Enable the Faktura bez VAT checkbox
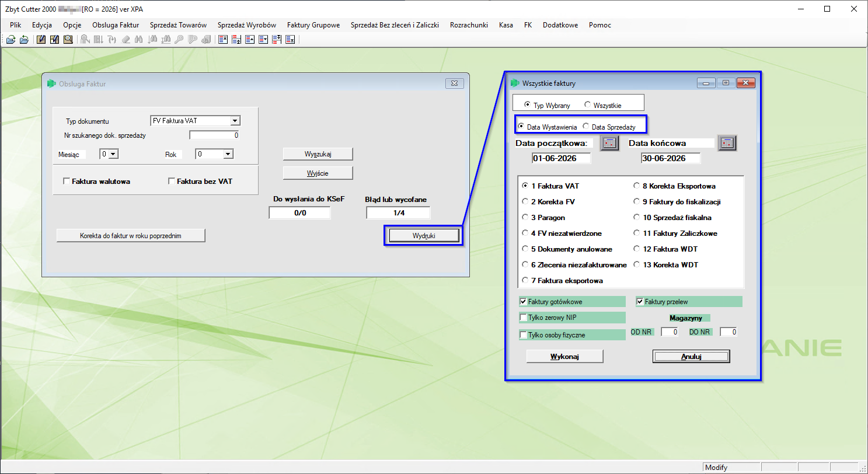The width and height of the screenshot is (868, 474). pos(172,182)
